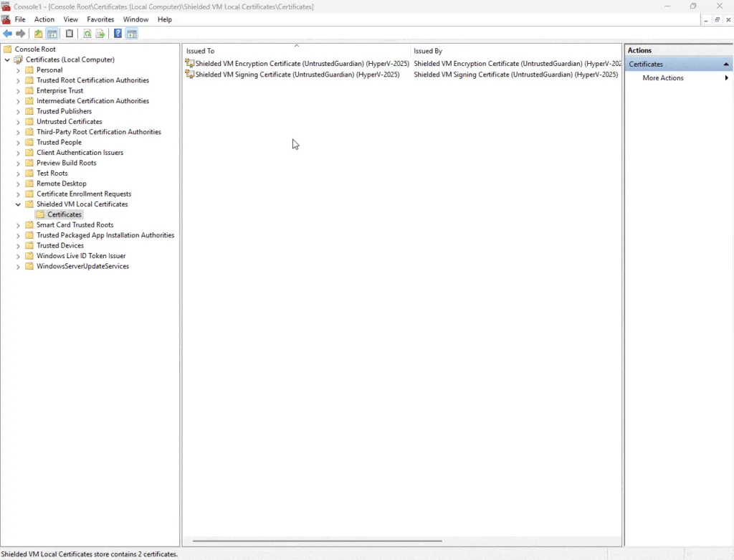
Task: Select the Up One Level toolbar icon
Action: pos(37,33)
